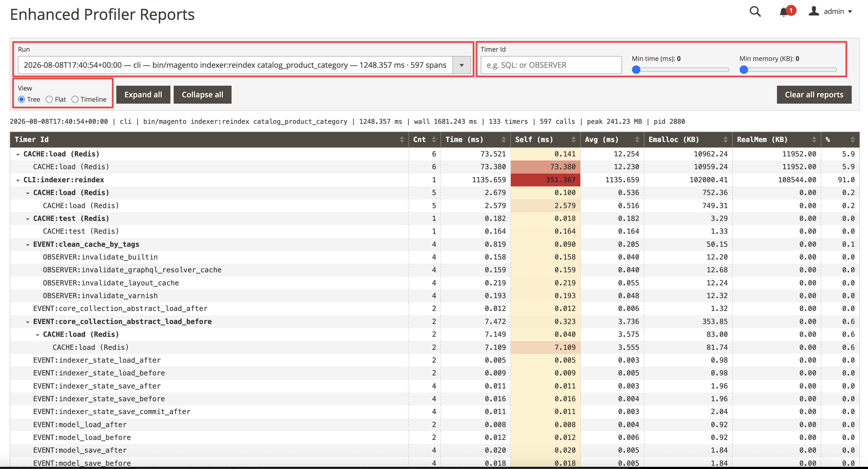Collapse CACHE:load (Redis) row with time 7.149
This screenshot has height=469, width=868.
coord(38,335)
